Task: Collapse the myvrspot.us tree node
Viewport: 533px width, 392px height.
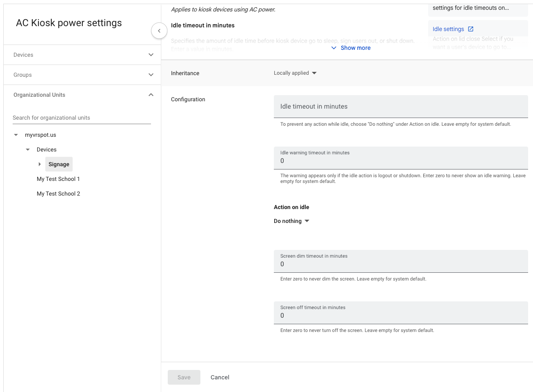Action: (16, 135)
